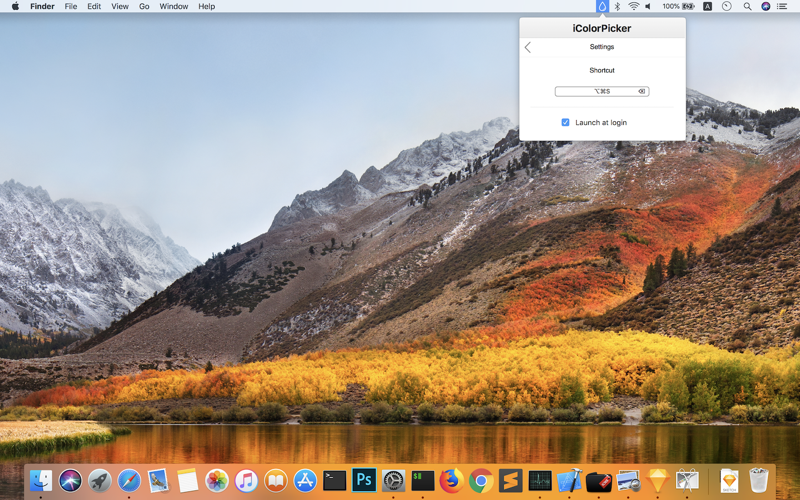Screen dimensions: 800x500
Task: Open Photoshop from the Dock
Action: (x=364, y=480)
